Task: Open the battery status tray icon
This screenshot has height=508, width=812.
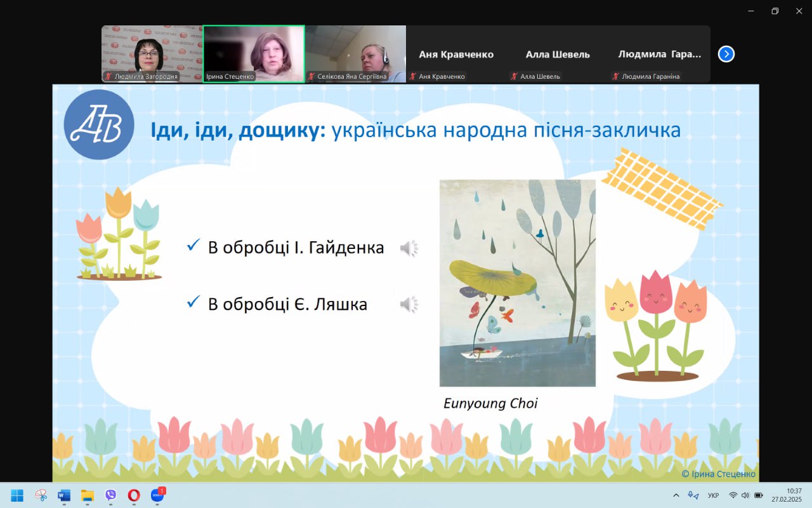Action: click(x=758, y=495)
